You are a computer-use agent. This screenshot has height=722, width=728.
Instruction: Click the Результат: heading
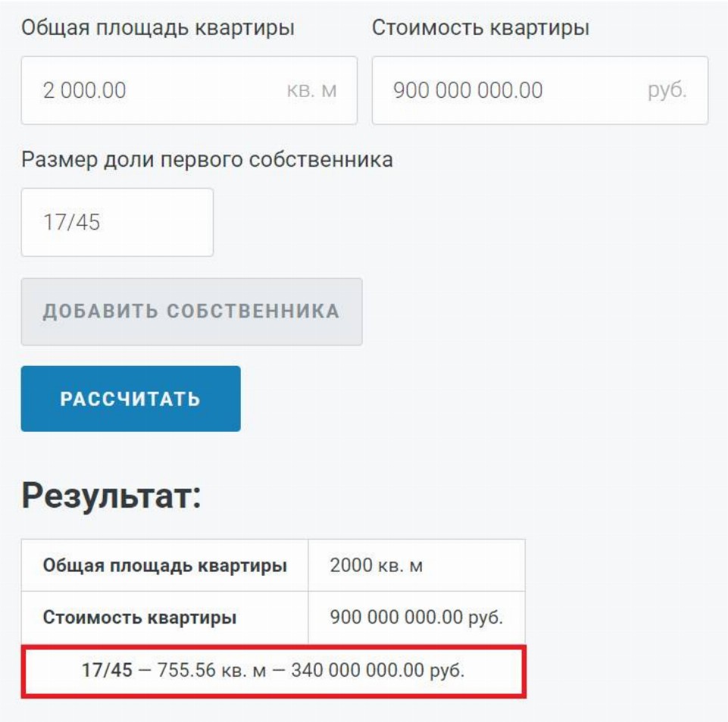111,496
